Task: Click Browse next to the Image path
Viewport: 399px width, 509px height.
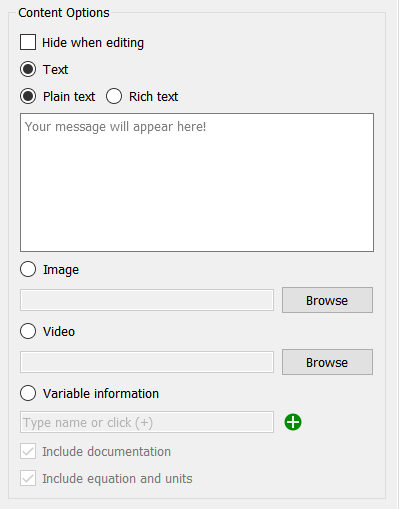Action: click(x=327, y=300)
